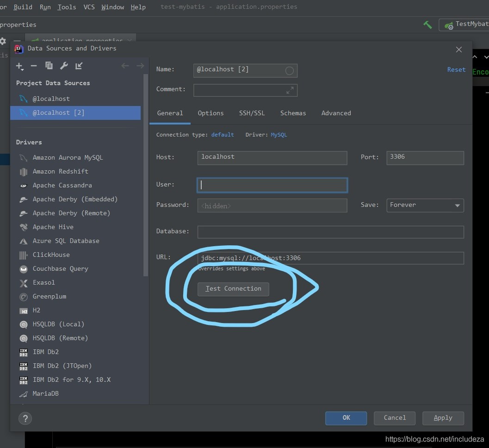Click into the User field
Image resolution: width=489 pixels, height=448 pixels.
272,185
